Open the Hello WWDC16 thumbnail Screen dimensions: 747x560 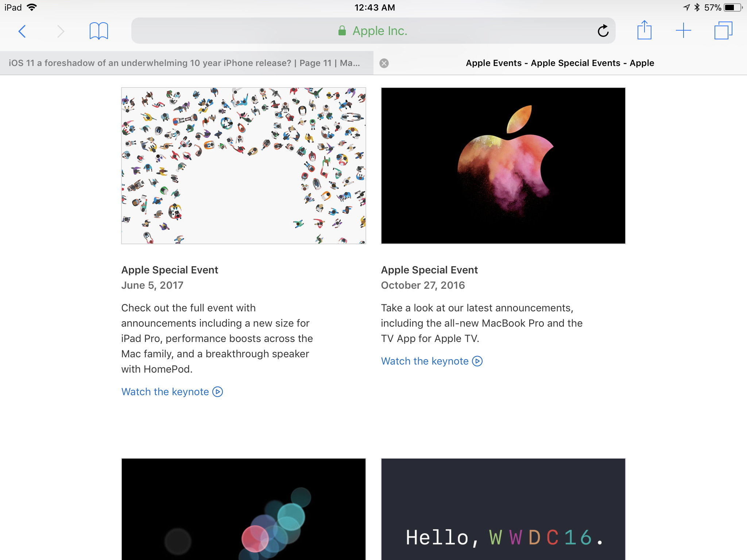point(503,509)
